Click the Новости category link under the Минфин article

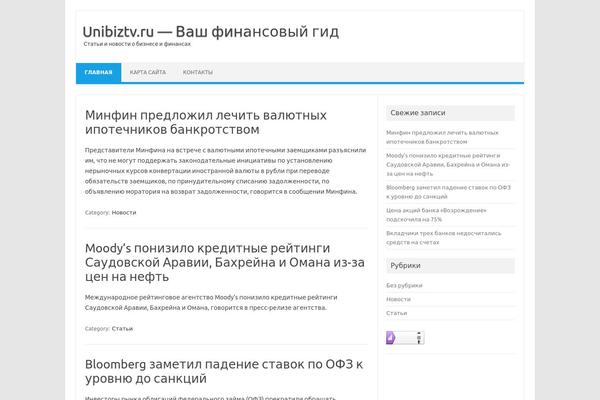(124, 212)
